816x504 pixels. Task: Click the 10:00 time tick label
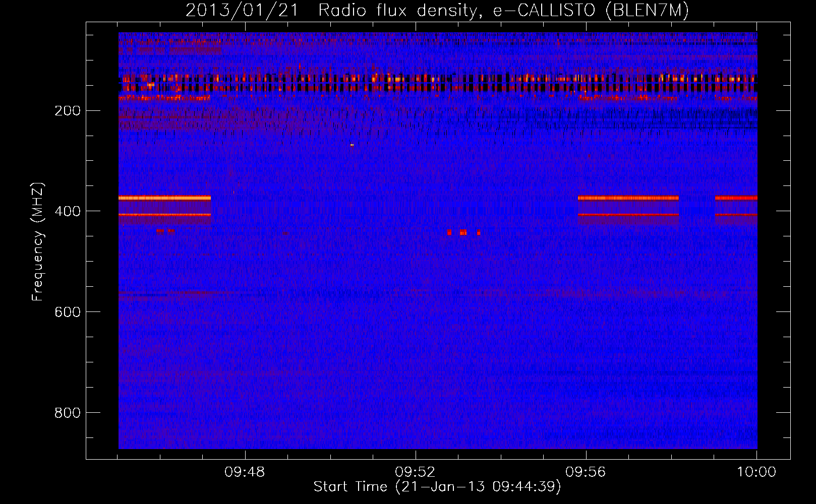click(756, 472)
